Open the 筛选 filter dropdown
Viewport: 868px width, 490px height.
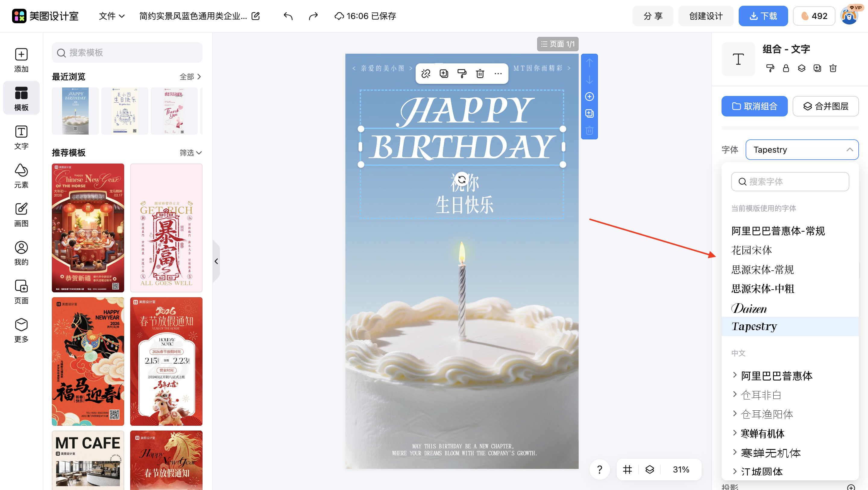(190, 152)
